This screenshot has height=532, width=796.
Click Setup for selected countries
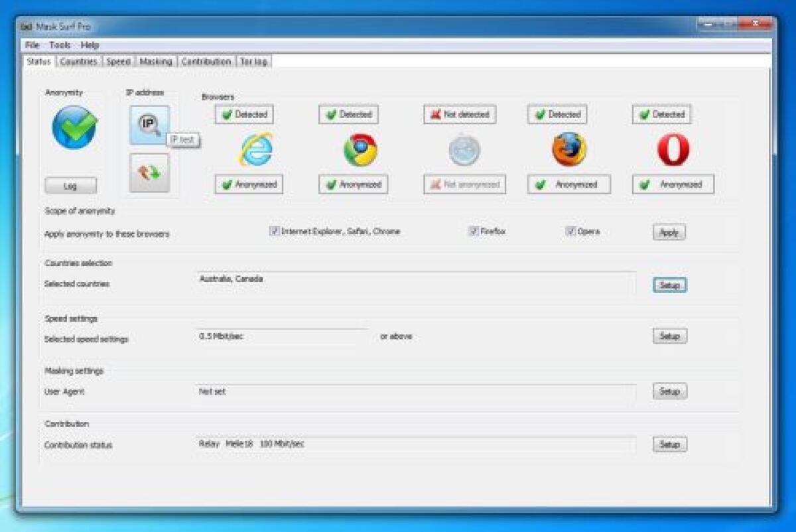[669, 285]
